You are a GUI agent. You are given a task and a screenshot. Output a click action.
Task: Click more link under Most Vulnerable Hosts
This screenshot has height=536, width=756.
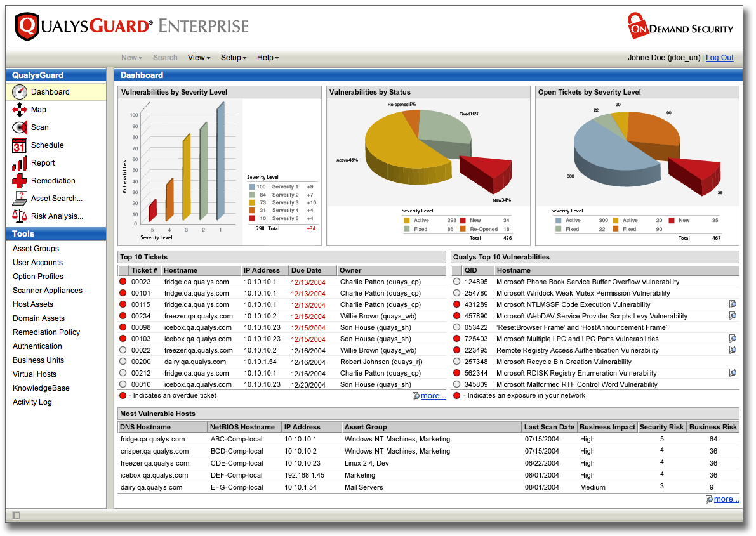726,499
